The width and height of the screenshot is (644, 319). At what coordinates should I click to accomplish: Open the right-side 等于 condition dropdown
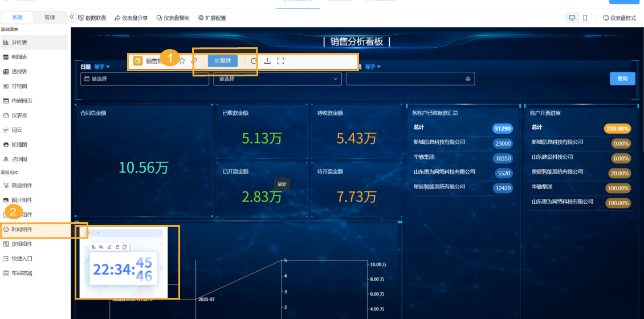(373, 67)
